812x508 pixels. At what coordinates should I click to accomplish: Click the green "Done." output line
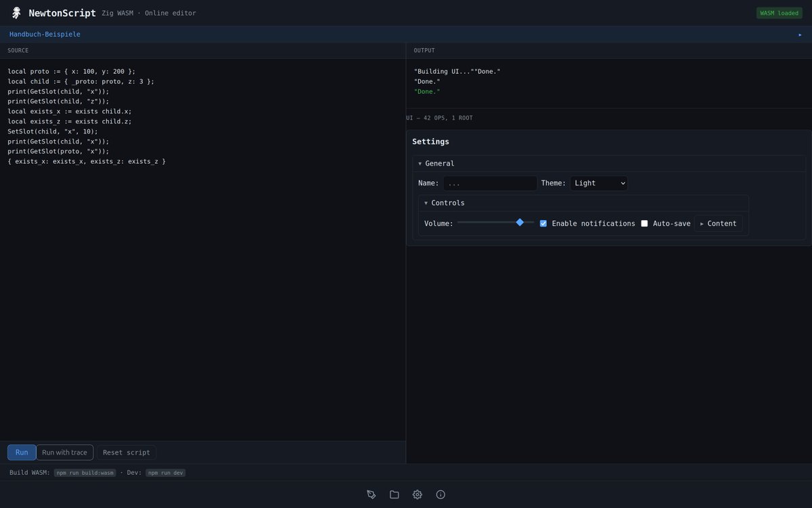(427, 91)
